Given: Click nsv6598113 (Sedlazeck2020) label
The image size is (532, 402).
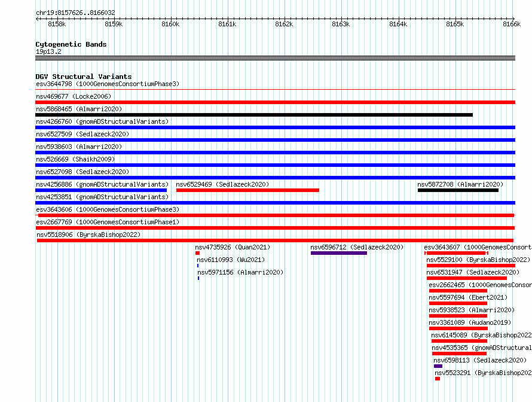Looking at the screenshot, I should (x=480, y=360).
